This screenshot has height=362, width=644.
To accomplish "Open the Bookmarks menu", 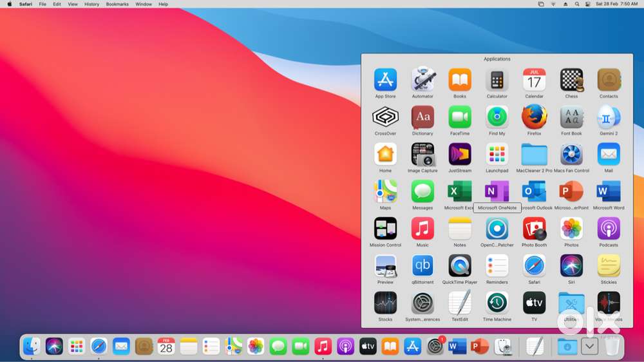I will (x=117, y=4).
